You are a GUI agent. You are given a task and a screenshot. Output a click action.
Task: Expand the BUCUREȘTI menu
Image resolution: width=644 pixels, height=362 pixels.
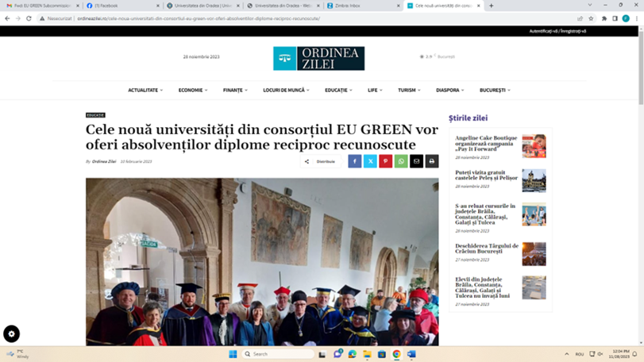tap(495, 90)
